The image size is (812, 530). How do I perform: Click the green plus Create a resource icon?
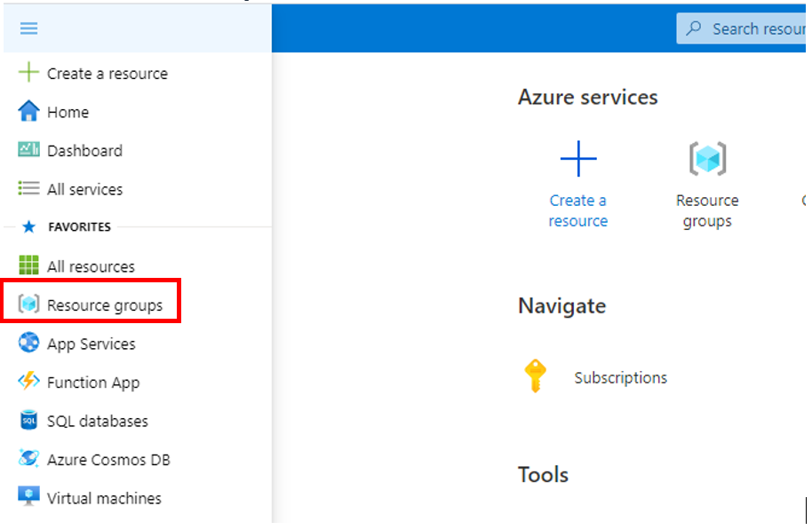tap(29, 73)
